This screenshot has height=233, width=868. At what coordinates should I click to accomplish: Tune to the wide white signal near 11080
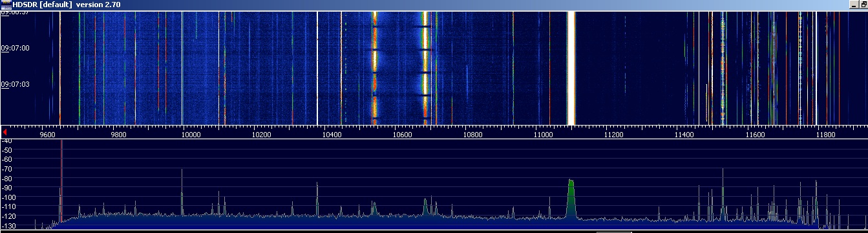(x=571, y=68)
